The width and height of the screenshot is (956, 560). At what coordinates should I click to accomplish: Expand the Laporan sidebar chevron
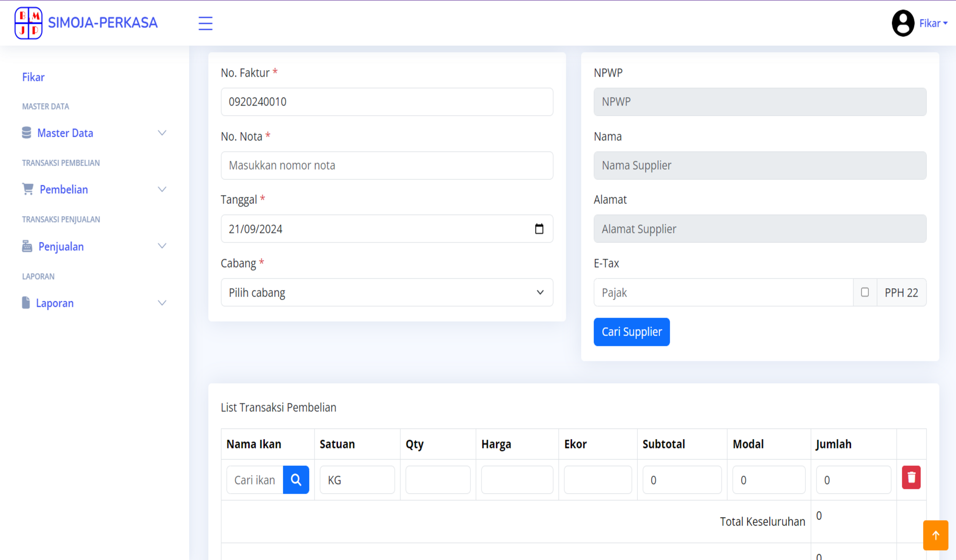(x=162, y=303)
